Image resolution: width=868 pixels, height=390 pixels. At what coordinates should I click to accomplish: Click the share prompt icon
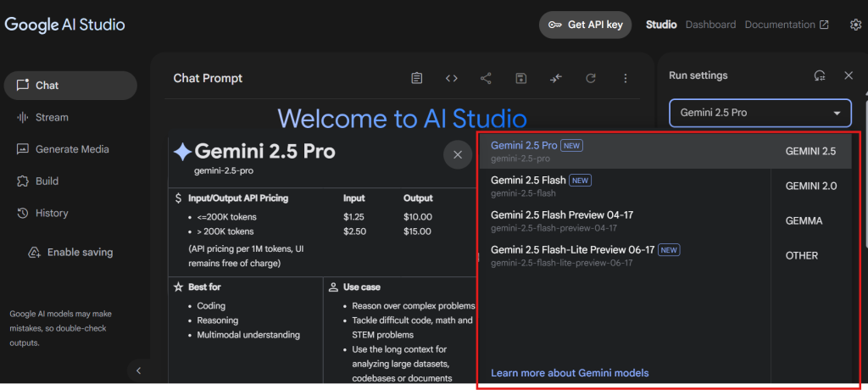pos(486,78)
